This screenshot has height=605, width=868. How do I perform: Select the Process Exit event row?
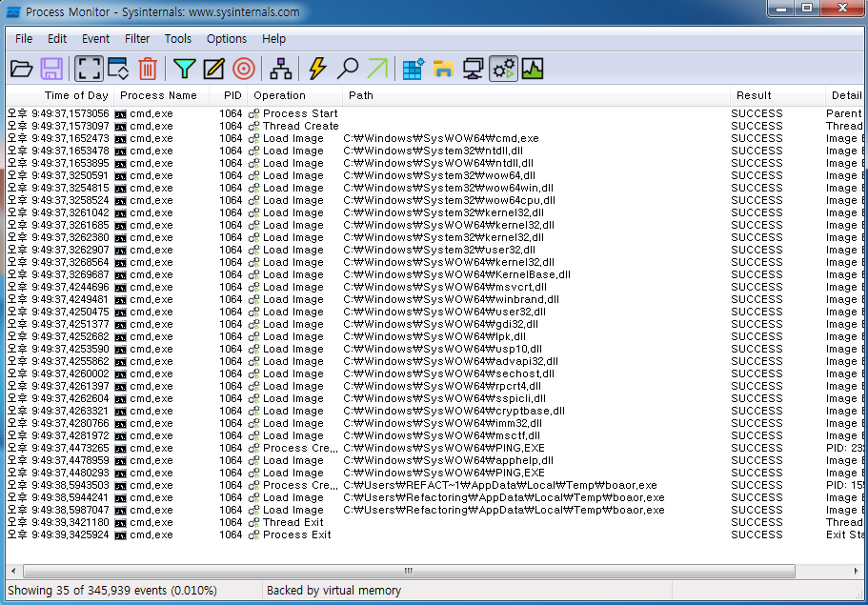pyautogui.click(x=435, y=534)
